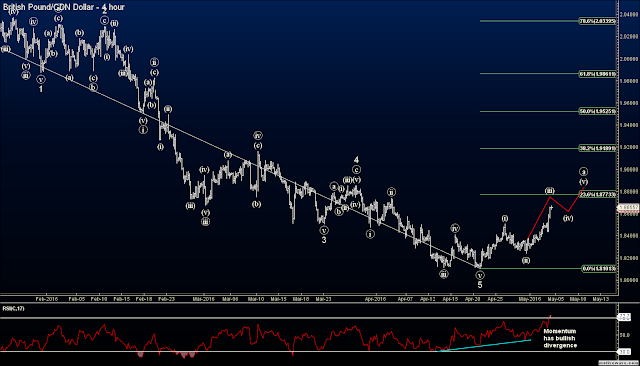Click the wave 1 label below early February low
Screen dimensions: 640x366
41,89
